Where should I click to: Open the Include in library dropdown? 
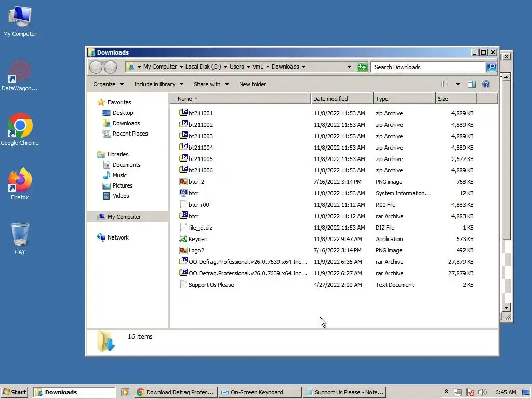158,84
